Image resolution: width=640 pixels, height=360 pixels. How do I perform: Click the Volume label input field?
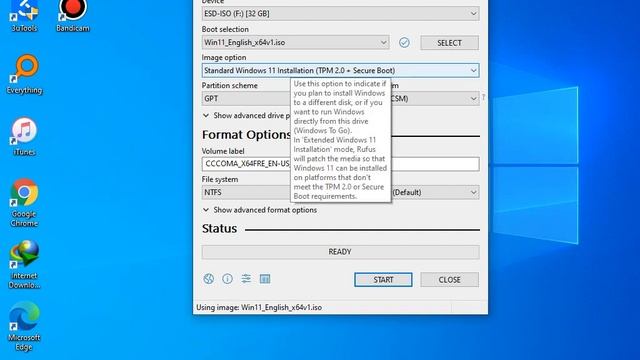point(340,164)
